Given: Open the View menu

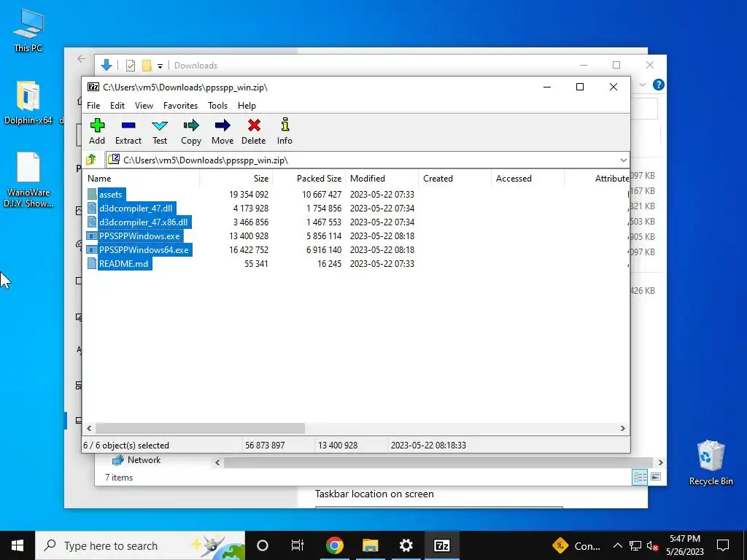Looking at the screenshot, I should point(144,106).
